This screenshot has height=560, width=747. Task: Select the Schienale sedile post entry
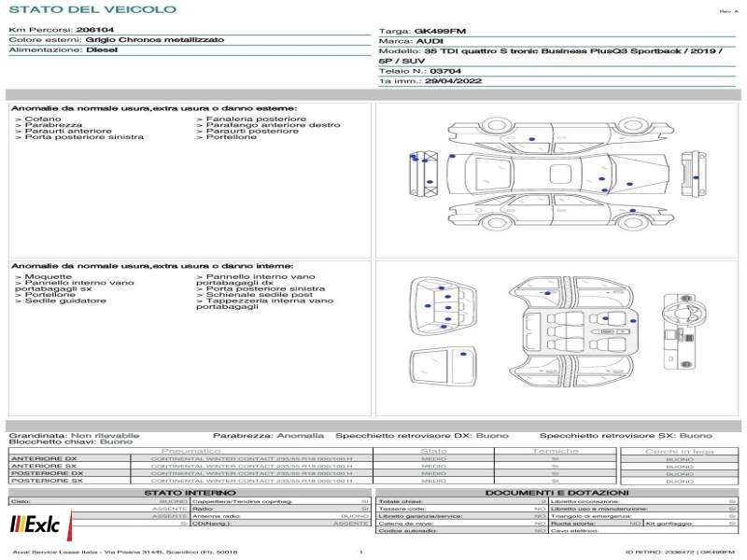pyautogui.click(x=260, y=295)
